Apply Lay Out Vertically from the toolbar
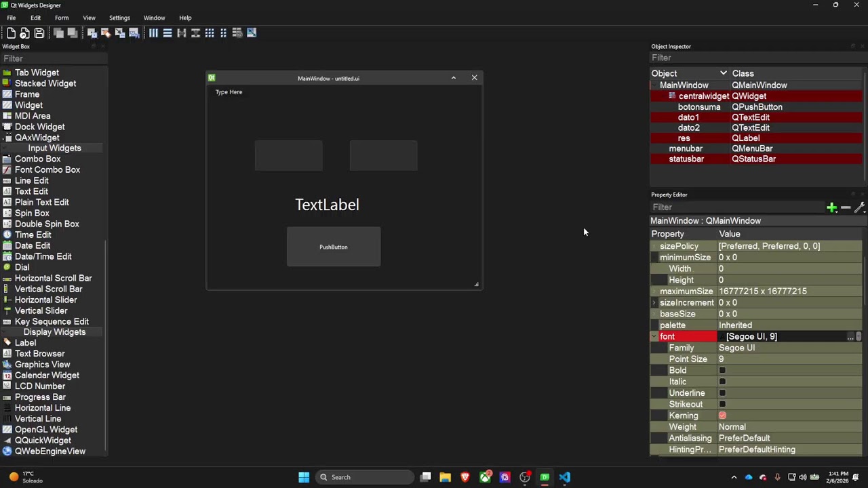 pos(167,33)
